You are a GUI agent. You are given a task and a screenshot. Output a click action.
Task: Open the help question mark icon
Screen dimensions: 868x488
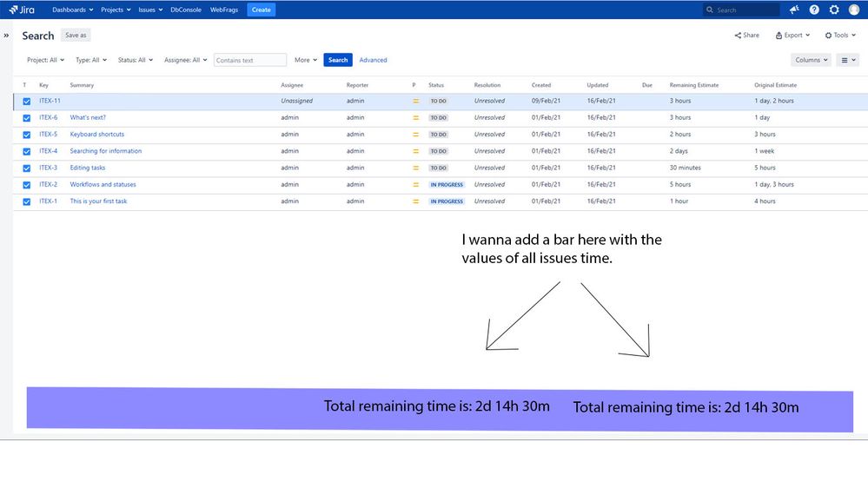tap(814, 10)
